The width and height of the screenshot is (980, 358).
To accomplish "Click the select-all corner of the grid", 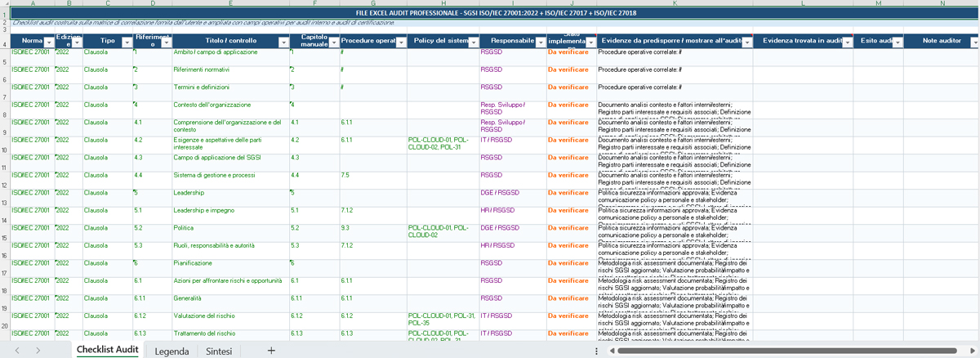I will pyautogui.click(x=5, y=4).
